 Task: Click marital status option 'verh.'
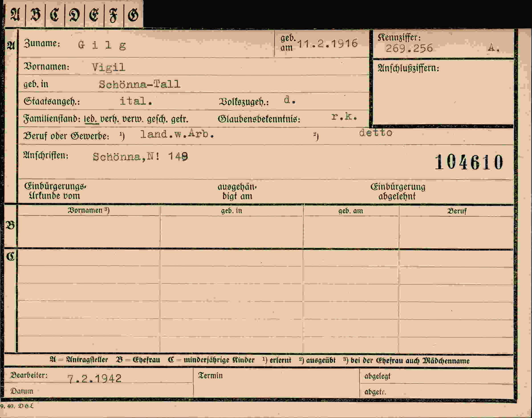[x=110, y=119]
